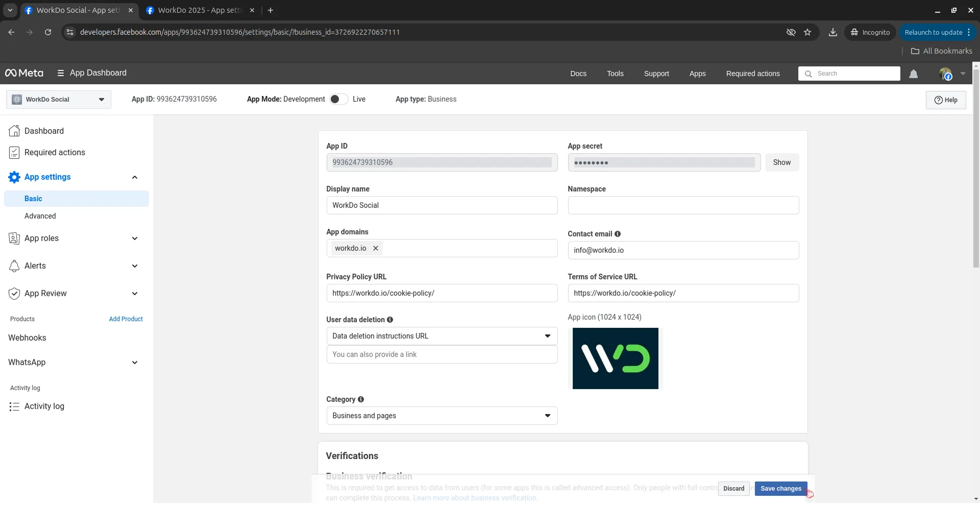Click the Contact email info icon
The width and height of the screenshot is (980, 505).
pos(618,234)
